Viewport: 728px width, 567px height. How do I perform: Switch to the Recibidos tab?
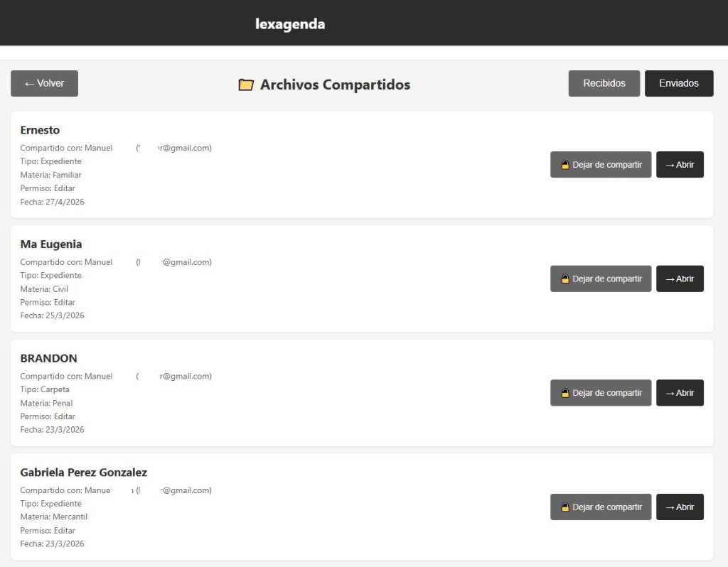[604, 84]
